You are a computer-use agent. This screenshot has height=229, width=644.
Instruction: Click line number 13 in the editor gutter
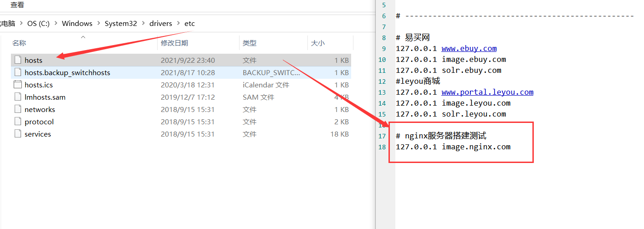(x=382, y=92)
